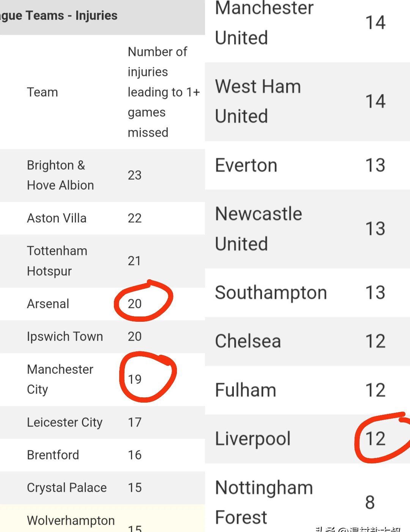Click the Brentford team name
The width and height of the screenshot is (410, 532).
(x=53, y=455)
